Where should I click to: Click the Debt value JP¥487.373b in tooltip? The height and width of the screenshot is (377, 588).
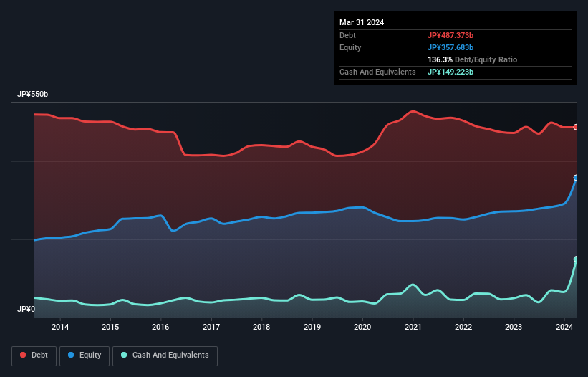click(x=450, y=35)
